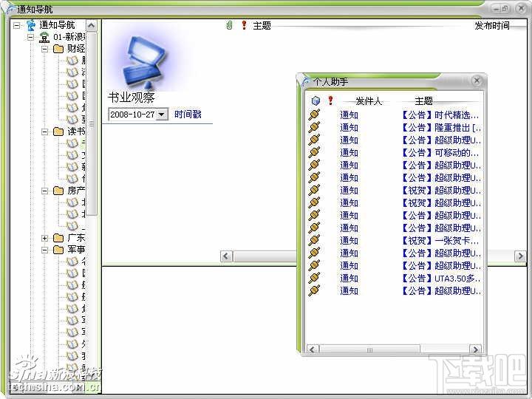Click the 时间戳 link
The image size is (532, 399).
coord(188,114)
